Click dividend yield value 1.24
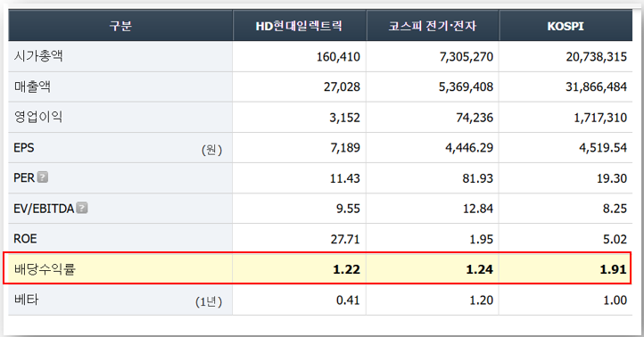The width and height of the screenshot is (644, 337). pyautogui.click(x=480, y=269)
